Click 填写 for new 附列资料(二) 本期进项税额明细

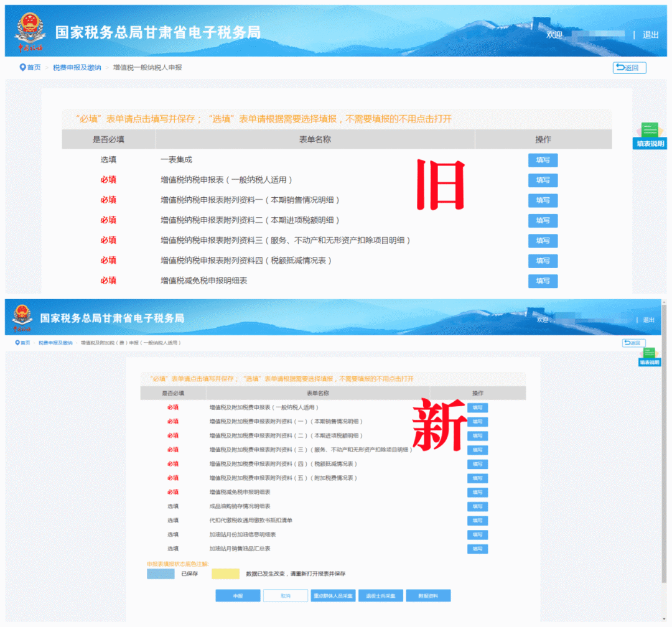pyautogui.click(x=477, y=436)
